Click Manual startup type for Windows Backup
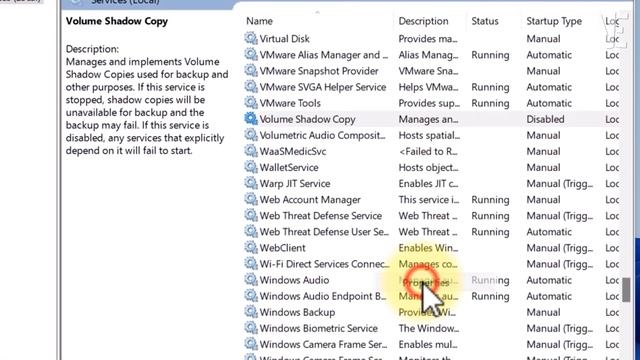Screen dimensions: 640x360 [x=543, y=312]
